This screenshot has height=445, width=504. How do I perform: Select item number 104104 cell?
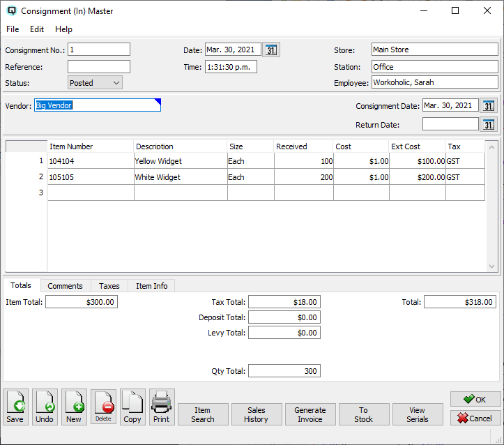(91, 160)
